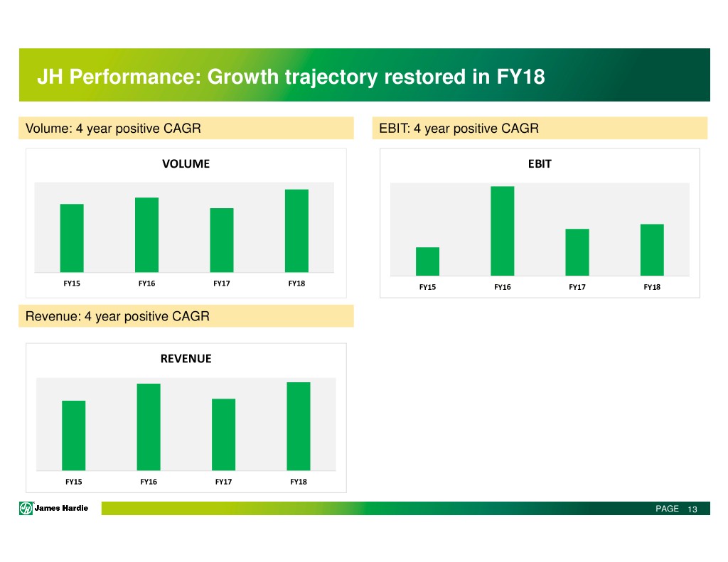Click the slide title 'JH Performance' heading
This screenshot has height=562, width=728.
(x=290, y=77)
